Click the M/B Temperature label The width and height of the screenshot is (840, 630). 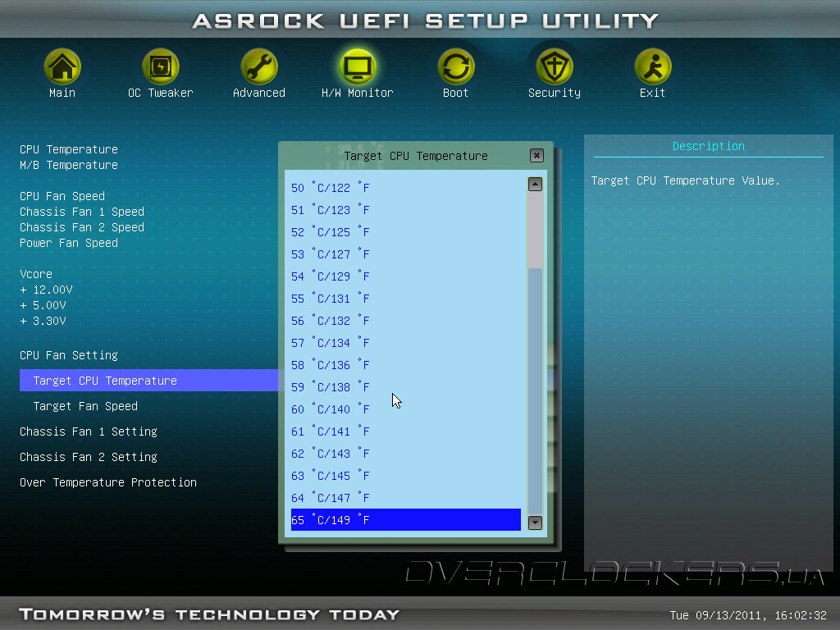[69, 165]
